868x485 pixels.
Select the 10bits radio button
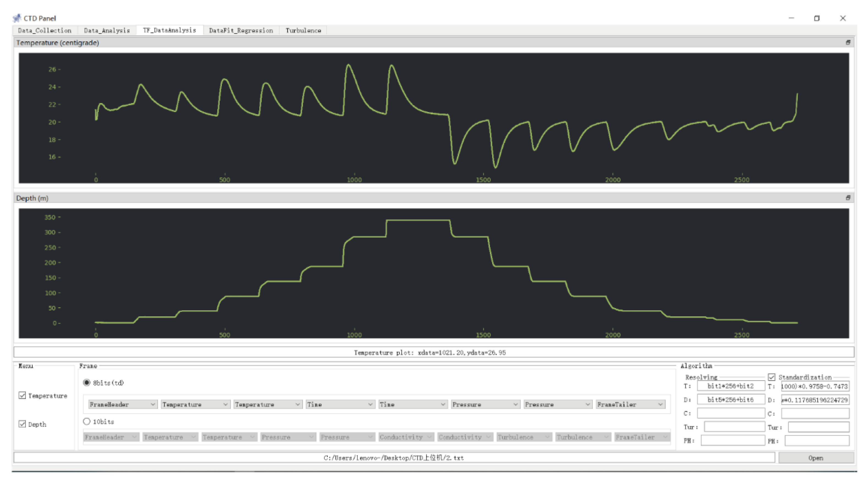[87, 421]
